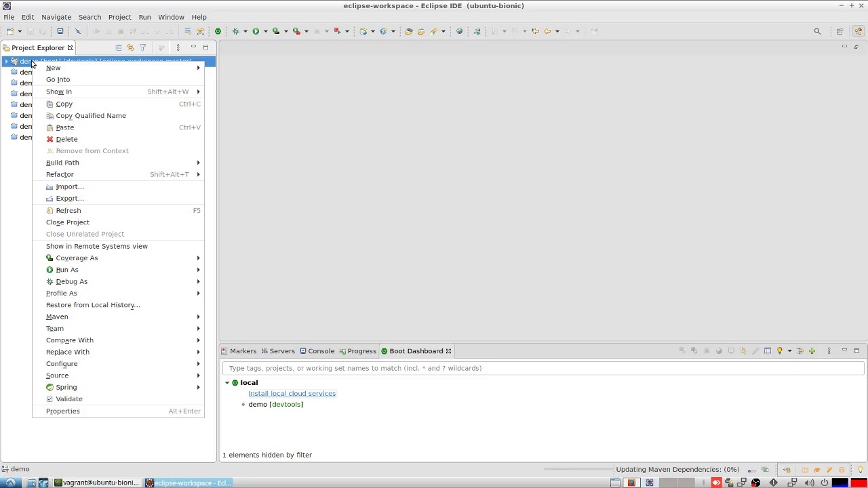Click '1 elements hidden by filter' text
The height and width of the screenshot is (488, 868).
[267, 455]
